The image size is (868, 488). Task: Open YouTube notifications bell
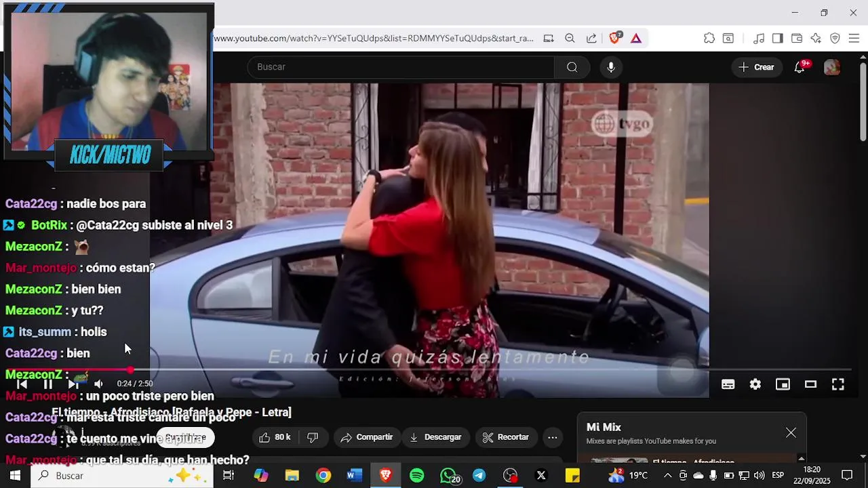(800, 66)
